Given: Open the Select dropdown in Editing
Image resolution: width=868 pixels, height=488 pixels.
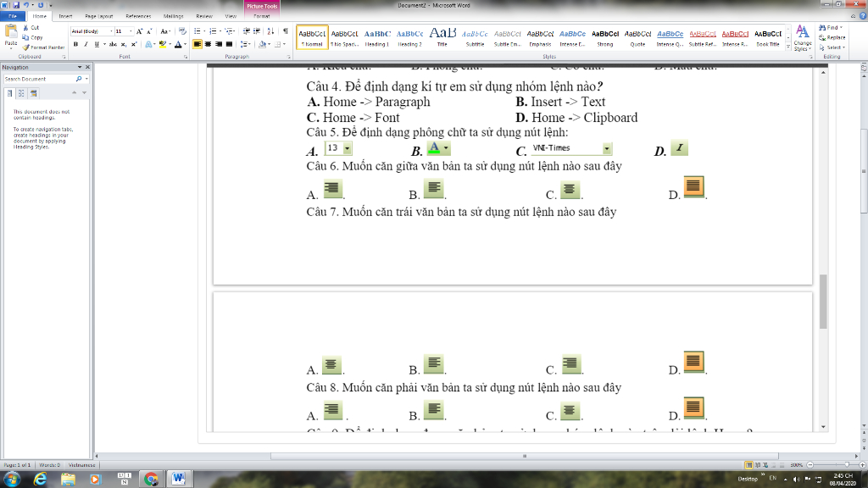Looking at the screenshot, I should click(832, 47).
